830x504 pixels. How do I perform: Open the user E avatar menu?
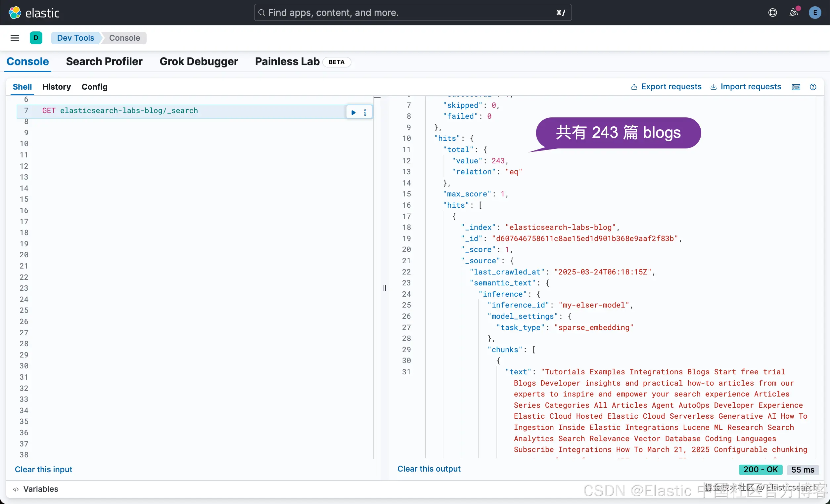click(x=814, y=13)
